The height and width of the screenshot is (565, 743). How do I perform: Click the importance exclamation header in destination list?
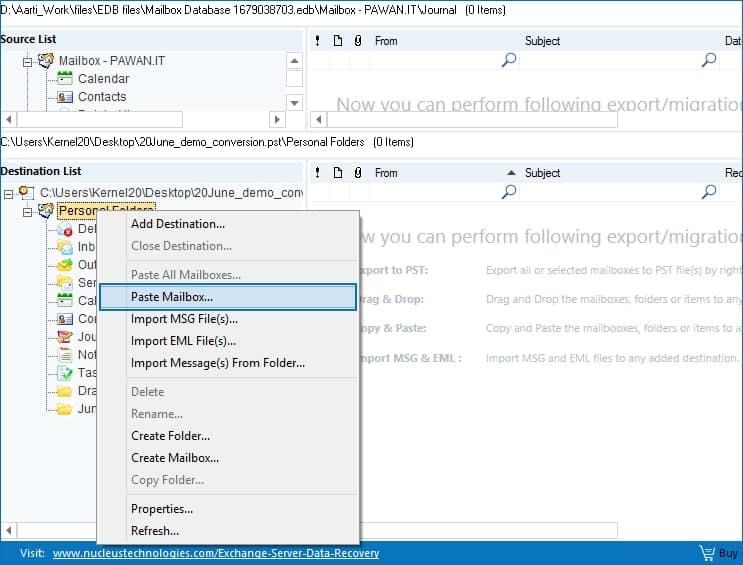317,173
